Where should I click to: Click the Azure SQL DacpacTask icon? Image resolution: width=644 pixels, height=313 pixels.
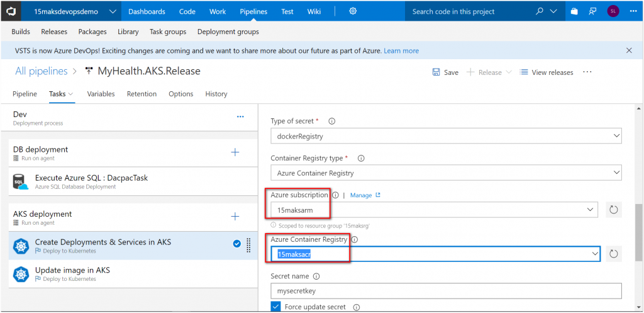point(21,182)
